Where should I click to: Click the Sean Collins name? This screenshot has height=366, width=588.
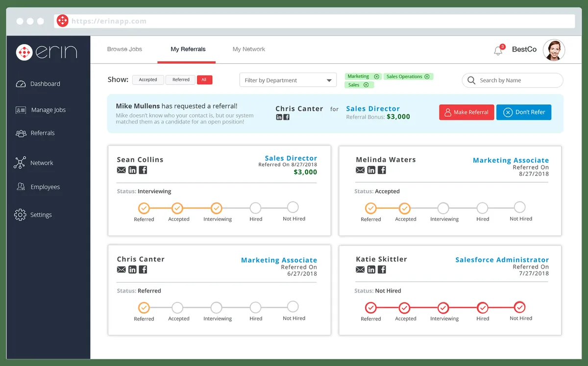140,160
